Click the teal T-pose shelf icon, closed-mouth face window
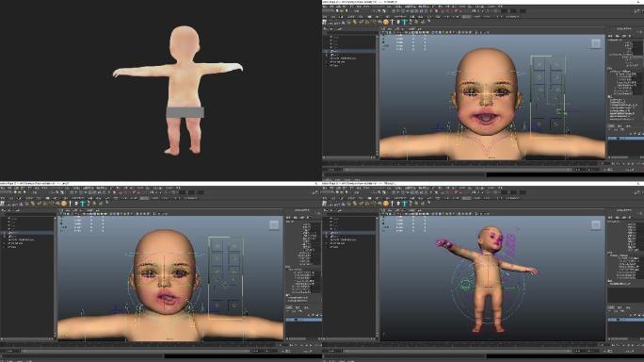 [x=83, y=204]
